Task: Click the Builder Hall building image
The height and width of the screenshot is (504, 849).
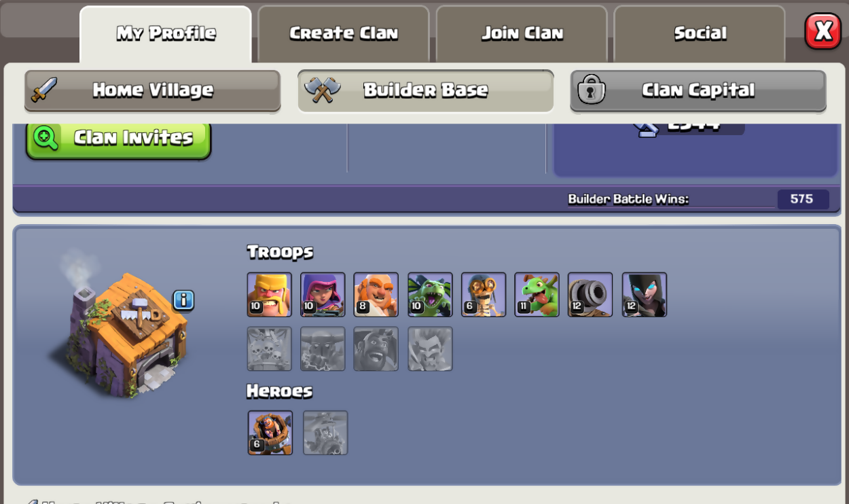Action: 119,327
